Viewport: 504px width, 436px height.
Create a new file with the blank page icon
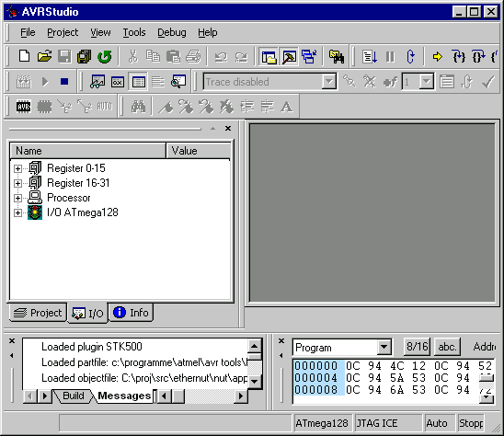(24, 57)
